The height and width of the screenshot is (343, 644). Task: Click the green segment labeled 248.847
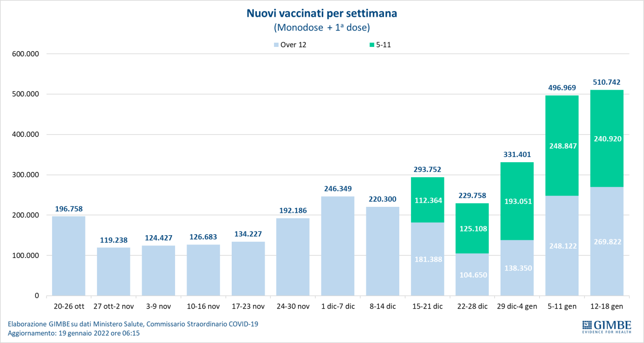[562, 145]
